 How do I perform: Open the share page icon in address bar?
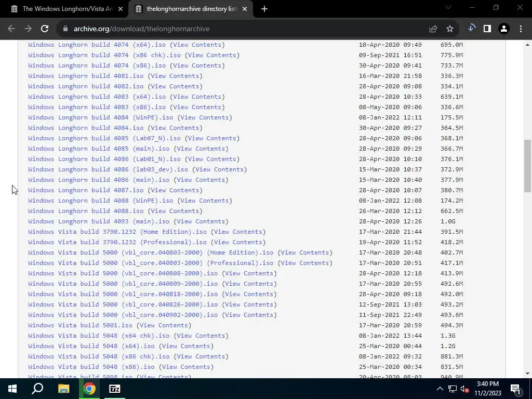click(x=433, y=29)
